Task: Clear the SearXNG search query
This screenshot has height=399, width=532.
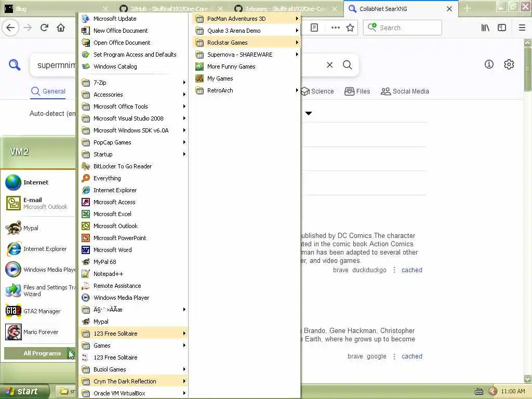Action: click(x=330, y=65)
